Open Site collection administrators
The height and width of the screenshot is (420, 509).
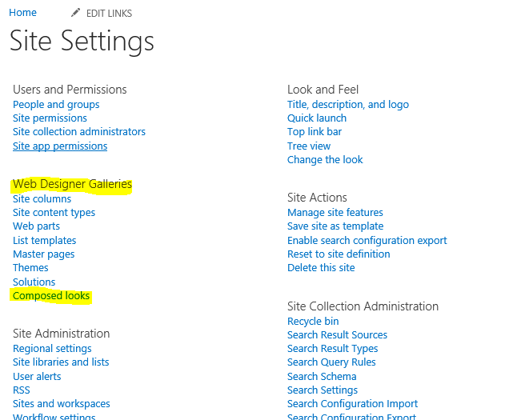tap(79, 132)
